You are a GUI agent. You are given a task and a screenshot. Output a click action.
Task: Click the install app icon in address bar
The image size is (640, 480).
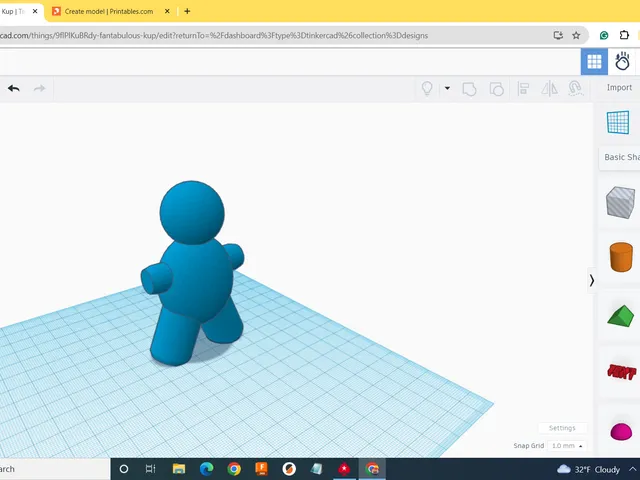click(558, 36)
